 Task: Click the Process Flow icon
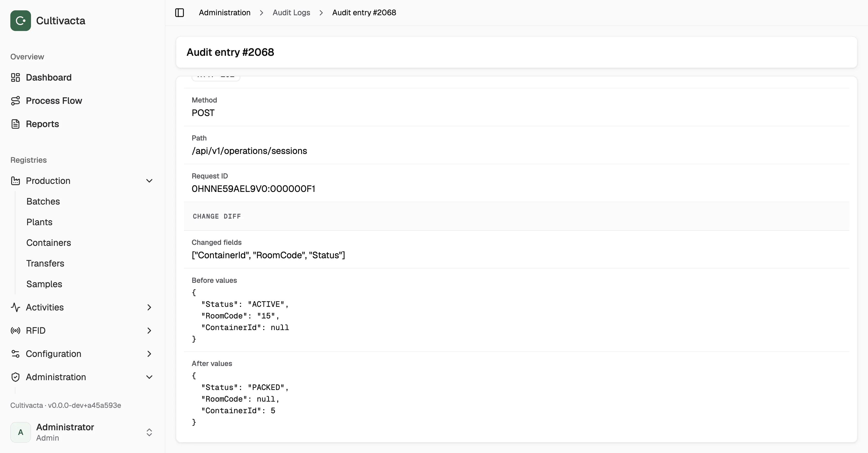click(16, 101)
